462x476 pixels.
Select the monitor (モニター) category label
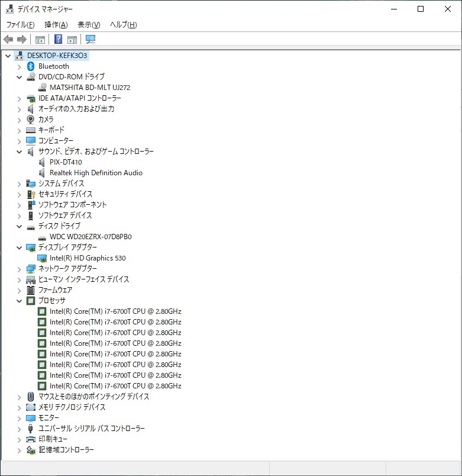[49, 418]
